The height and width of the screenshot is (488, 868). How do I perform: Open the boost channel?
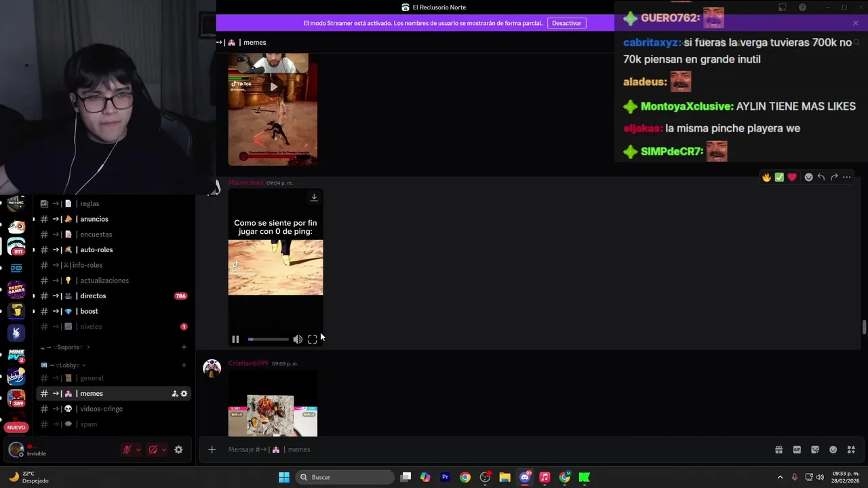[x=113, y=311]
